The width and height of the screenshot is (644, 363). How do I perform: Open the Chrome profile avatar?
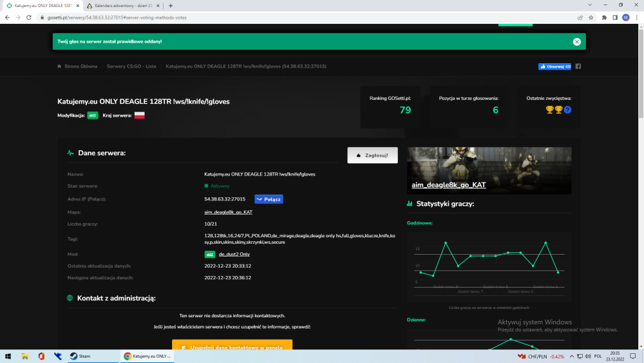[626, 17]
